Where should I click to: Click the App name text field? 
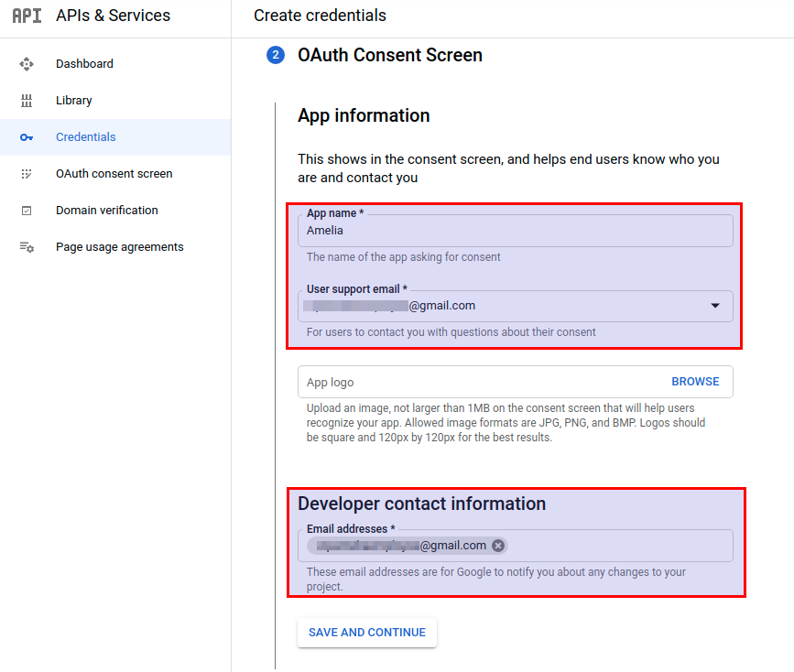[515, 231]
